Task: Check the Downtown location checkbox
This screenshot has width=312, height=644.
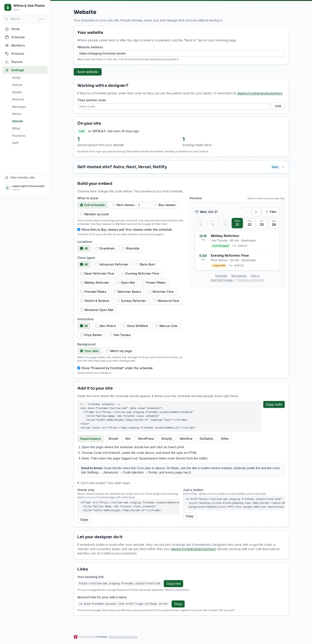Action: pos(97,248)
